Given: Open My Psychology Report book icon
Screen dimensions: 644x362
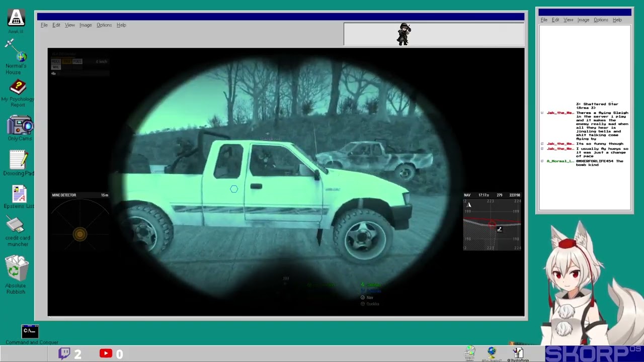Looking at the screenshot, I should (18, 87).
